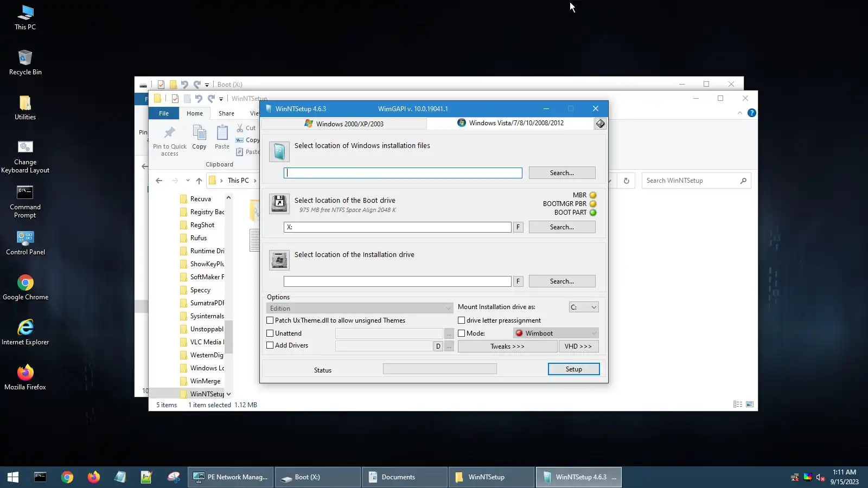Click Search for the Boot drive
Viewport: 868px width, 488px height.
coord(562,227)
